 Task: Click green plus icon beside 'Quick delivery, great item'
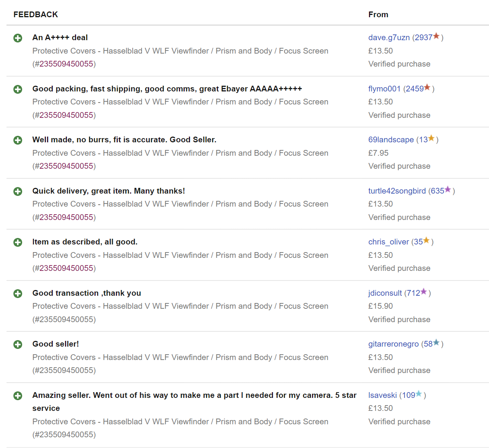point(18,191)
